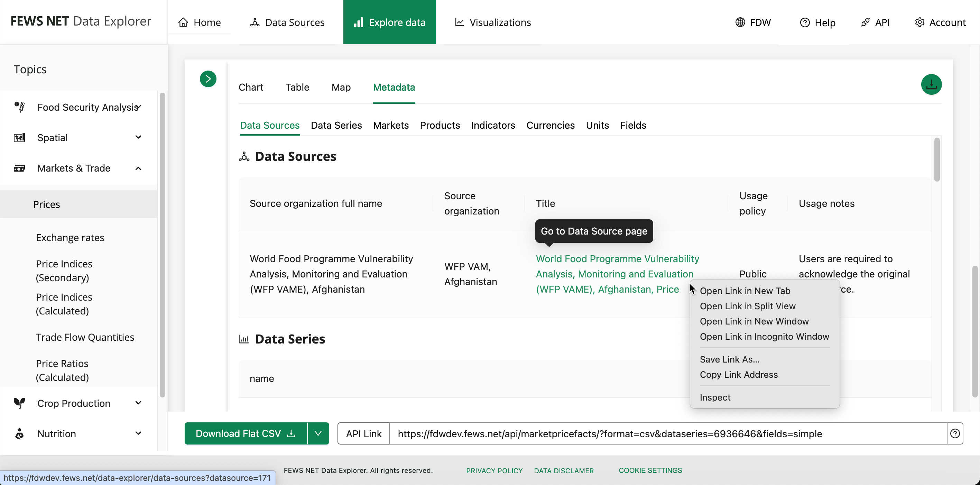
Task: Click the Crop Production sprout icon
Action: pyautogui.click(x=19, y=403)
